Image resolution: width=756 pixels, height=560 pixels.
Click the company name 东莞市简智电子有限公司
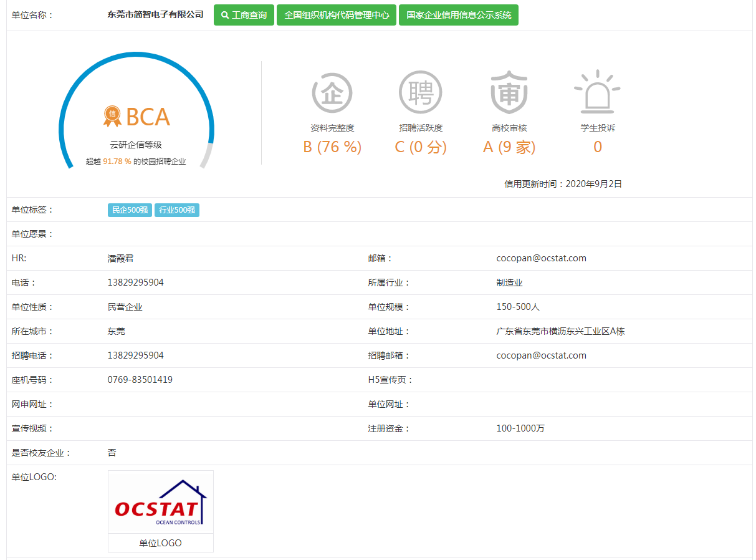pos(155,14)
